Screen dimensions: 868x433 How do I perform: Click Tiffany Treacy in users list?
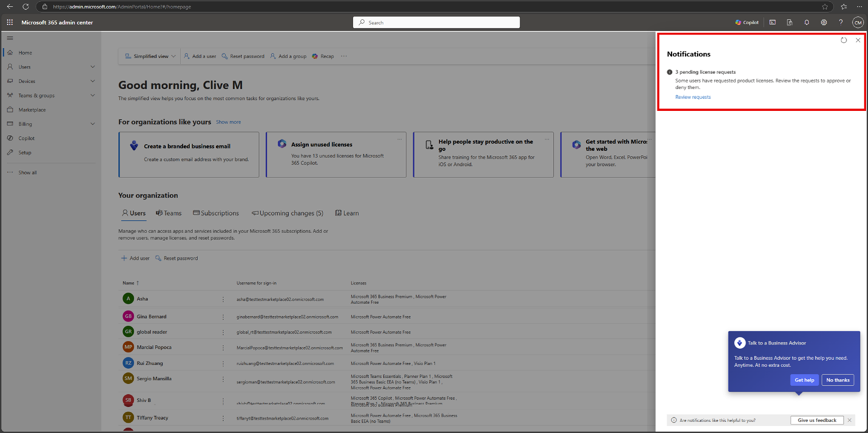152,418
